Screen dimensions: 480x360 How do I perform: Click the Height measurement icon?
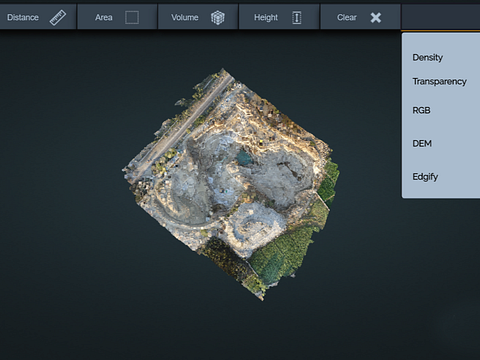coord(297,18)
